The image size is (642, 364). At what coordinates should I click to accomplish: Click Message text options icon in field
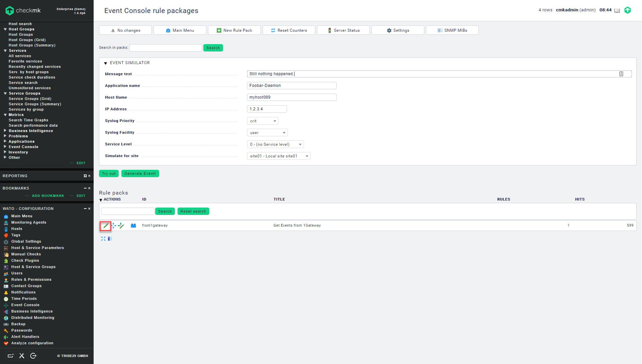click(x=621, y=74)
